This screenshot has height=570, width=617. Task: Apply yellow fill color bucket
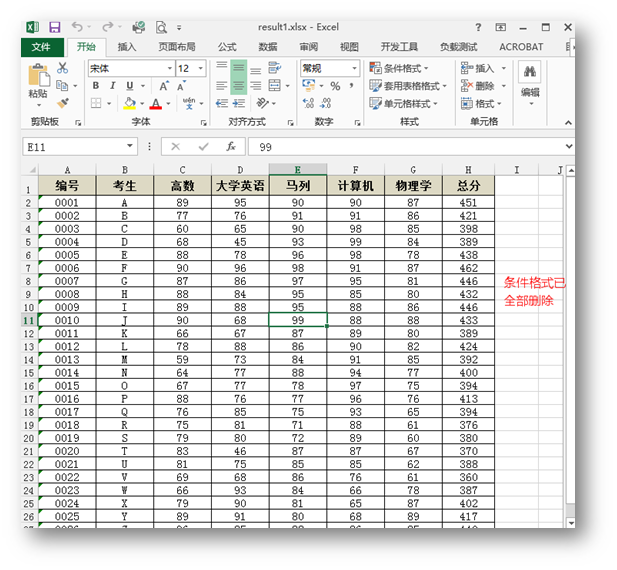pyautogui.click(x=129, y=103)
